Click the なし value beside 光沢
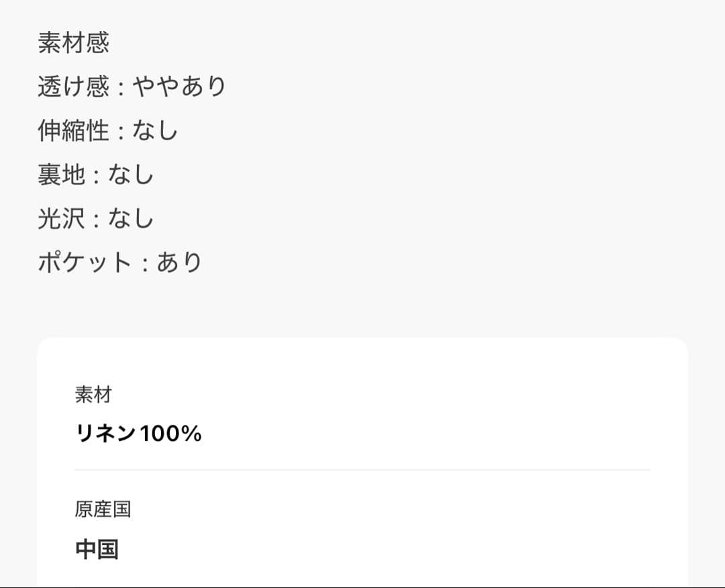The height and width of the screenshot is (588, 725). 132,219
